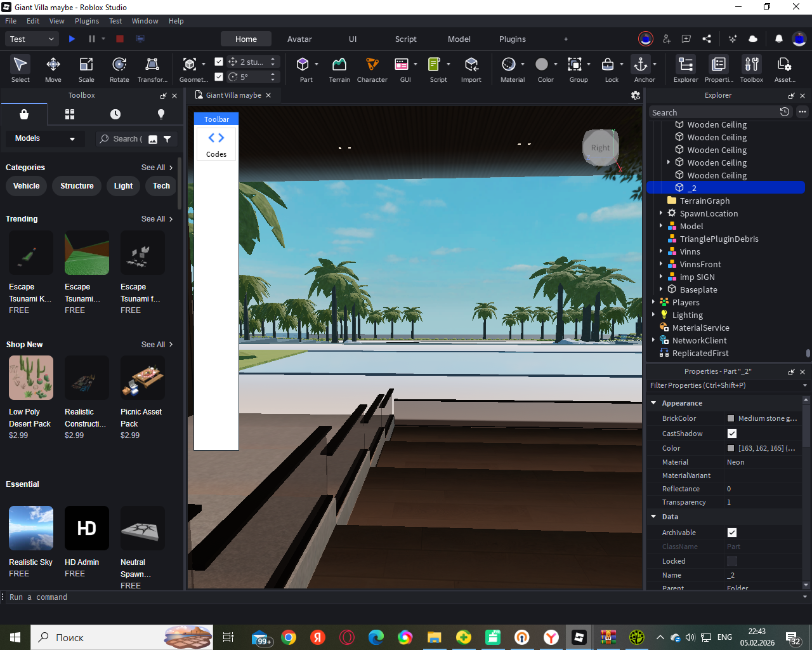Viewport: 812px width, 650px height.
Task: Filter Toolbox by Vehicle category
Action: point(27,186)
